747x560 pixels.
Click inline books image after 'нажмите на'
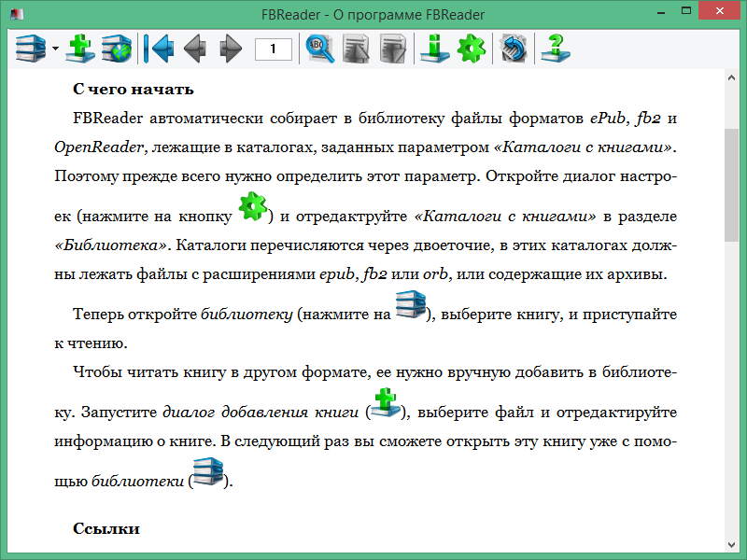411,304
